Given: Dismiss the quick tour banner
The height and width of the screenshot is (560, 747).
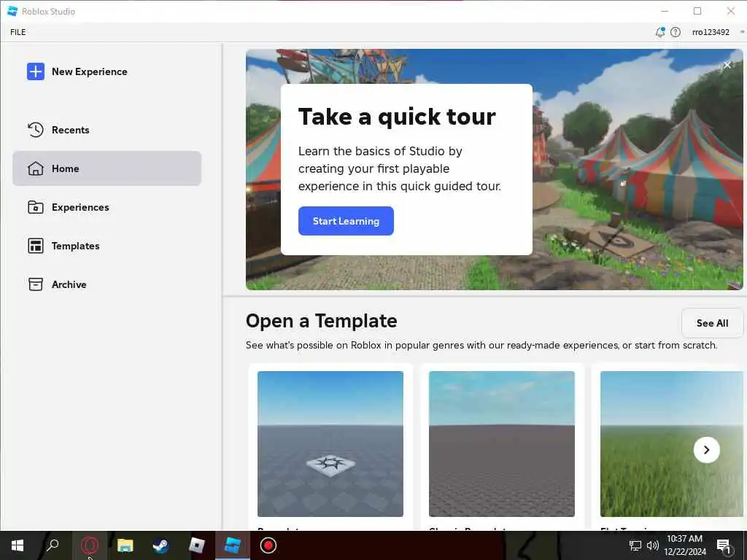Looking at the screenshot, I should 727,65.
